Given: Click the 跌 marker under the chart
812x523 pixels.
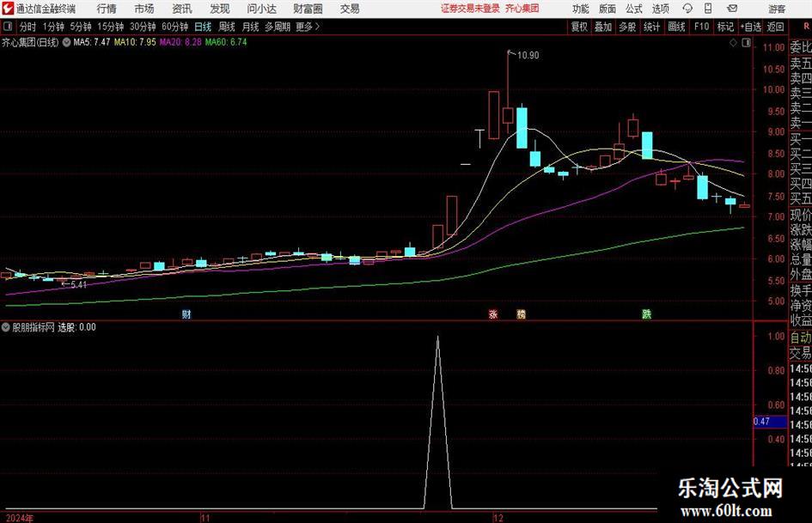Looking at the screenshot, I should (x=646, y=313).
